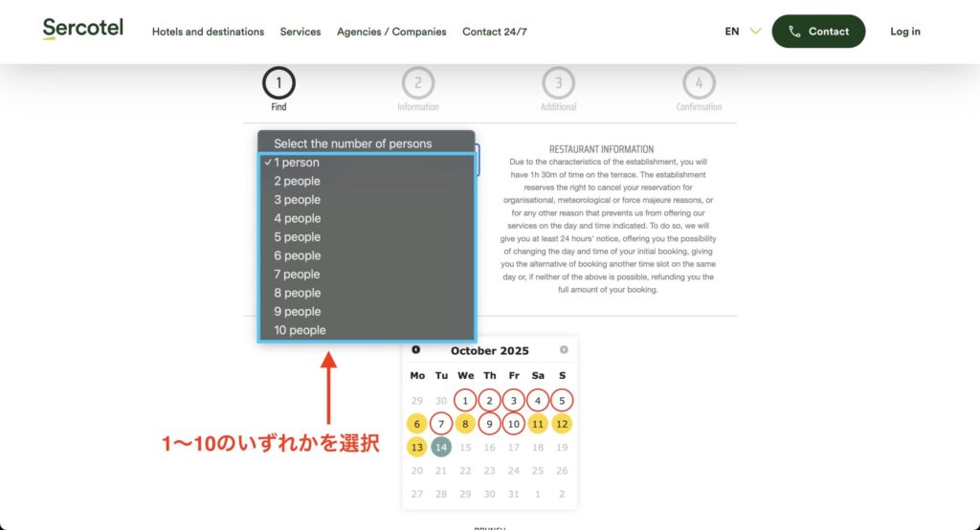Open the Services menu
980x530 pixels.
pos(301,32)
